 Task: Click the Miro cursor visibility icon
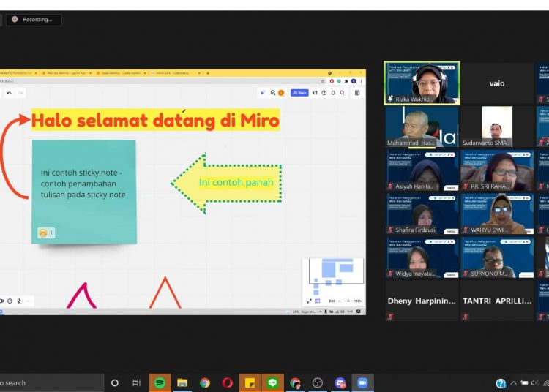click(x=263, y=93)
